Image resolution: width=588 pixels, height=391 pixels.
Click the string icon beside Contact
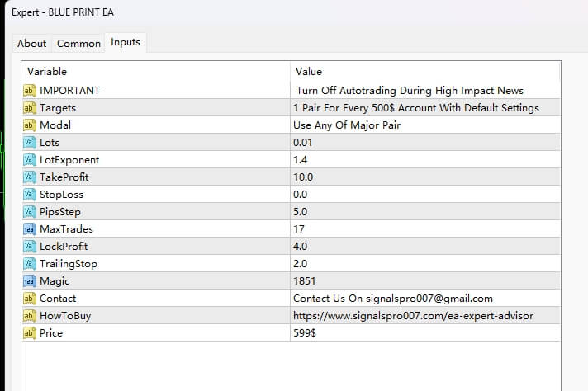click(x=30, y=299)
